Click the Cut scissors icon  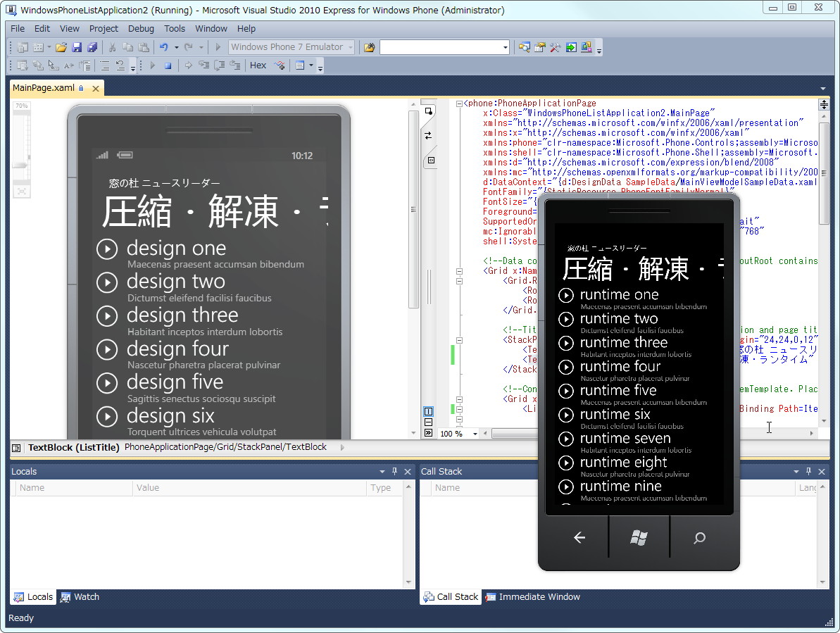[113, 48]
